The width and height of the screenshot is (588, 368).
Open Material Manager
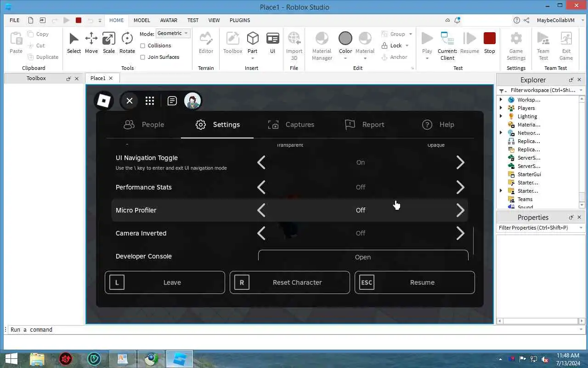(322, 46)
